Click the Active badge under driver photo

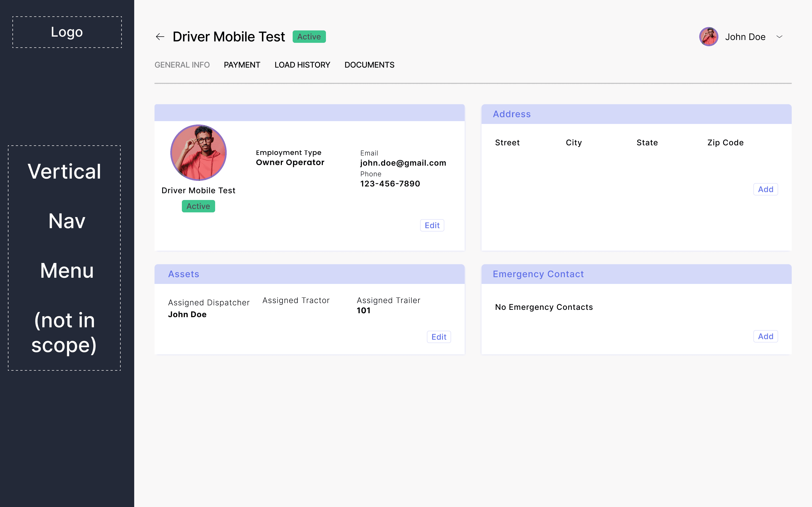[x=198, y=206]
